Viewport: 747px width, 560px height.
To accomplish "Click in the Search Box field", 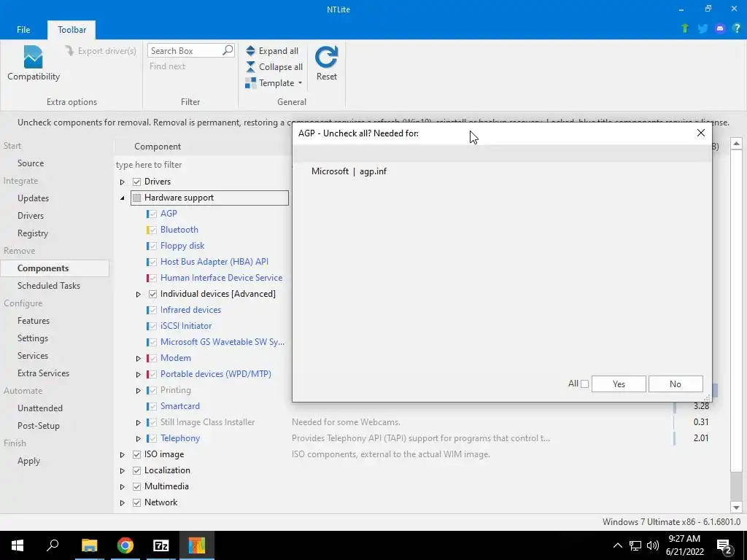I will point(186,50).
